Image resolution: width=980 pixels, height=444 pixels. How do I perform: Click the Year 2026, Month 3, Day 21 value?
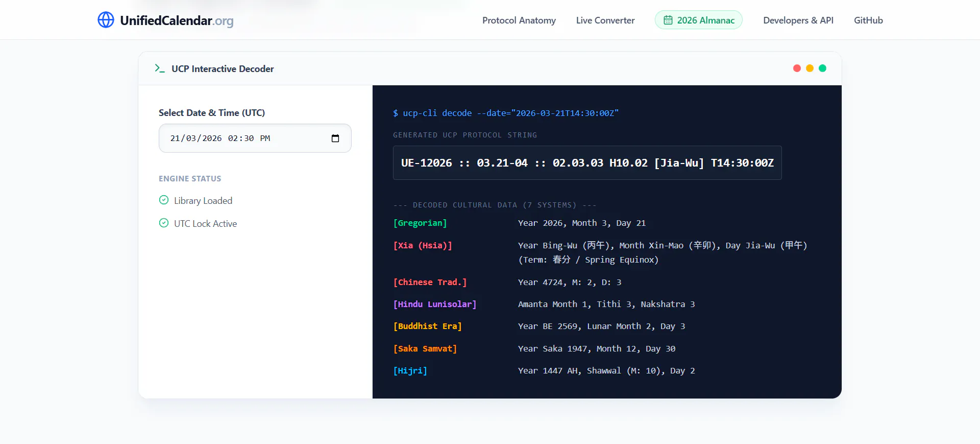coord(582,223)
